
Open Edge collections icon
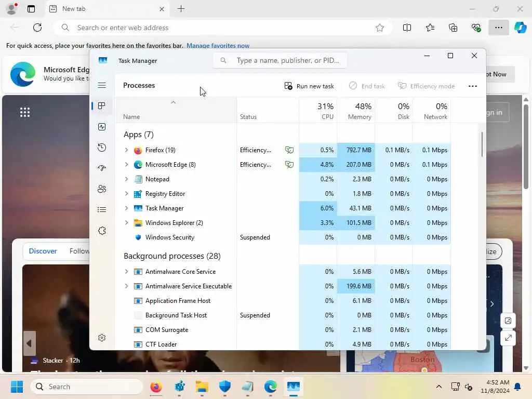pyautogui.click(x=453, y=28)
